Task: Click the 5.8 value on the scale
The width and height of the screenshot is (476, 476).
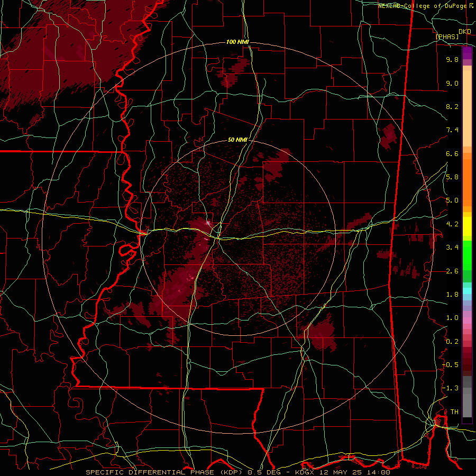Action: coord(452,177)
